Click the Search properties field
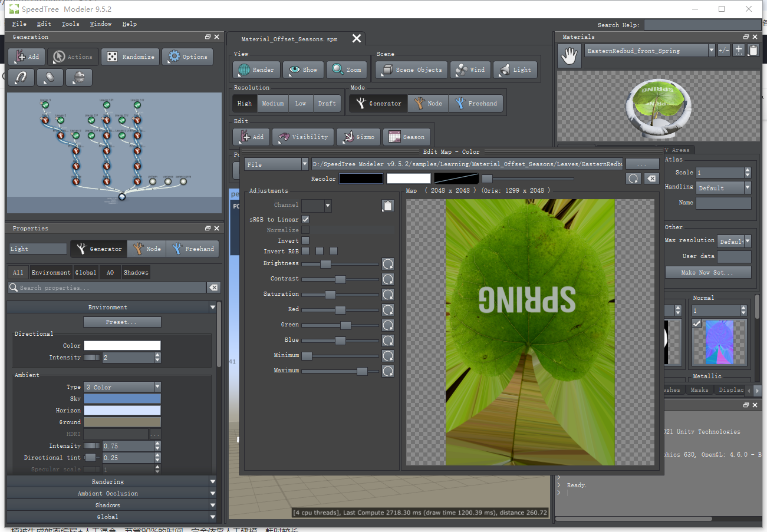 107,288
